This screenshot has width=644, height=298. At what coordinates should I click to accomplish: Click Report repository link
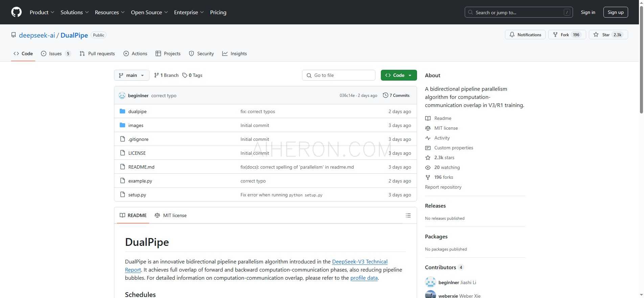click(443, 187)
